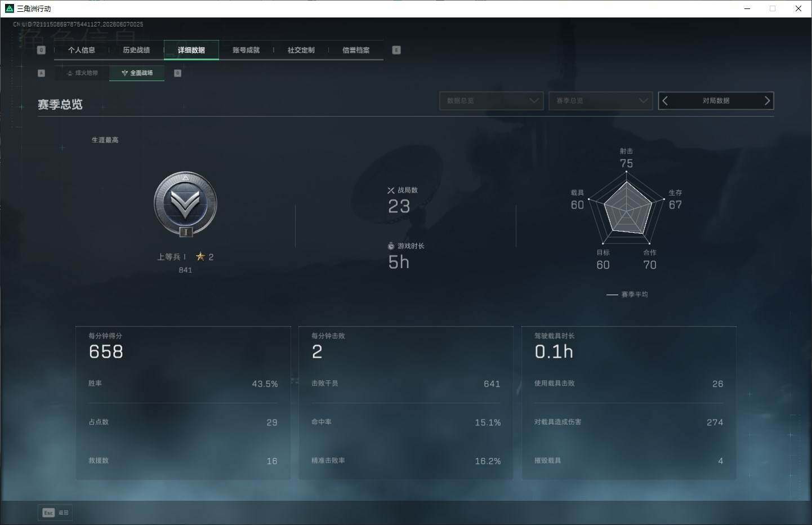This screenshot has width=812, height=525.
Task: Click the 对局数据 selector label
Action: coord(716,101)
